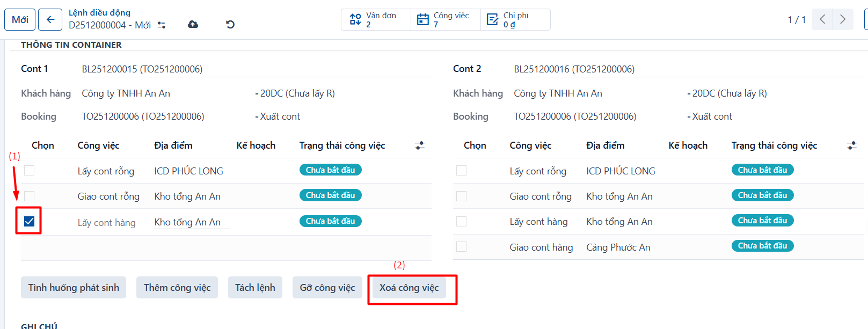Open the Chi phí stat button

pos(515,20)
